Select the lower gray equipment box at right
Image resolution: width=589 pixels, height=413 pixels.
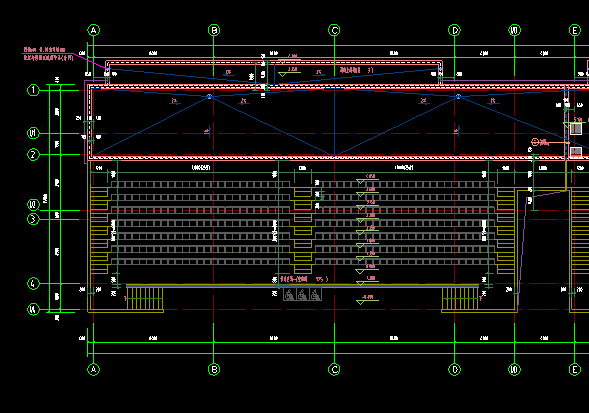(x=576, y=152)
